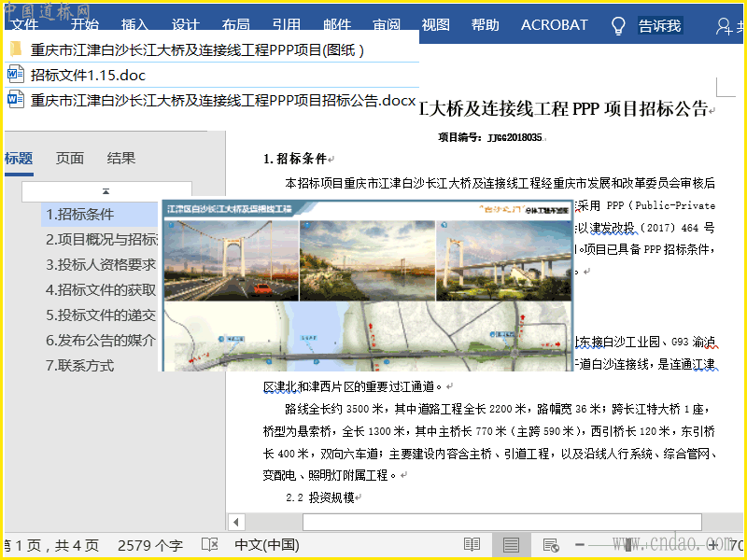Switch to 结果 navigation pane tab

click(121, 159)
